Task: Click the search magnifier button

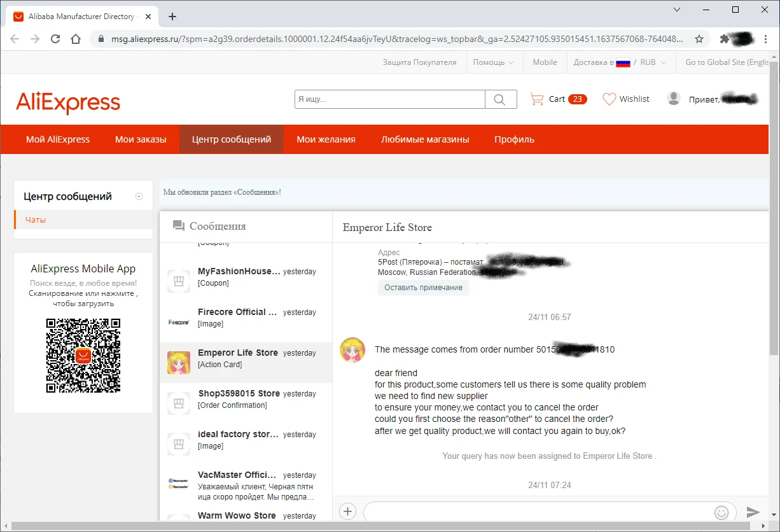Action: (x=499, y=99)
